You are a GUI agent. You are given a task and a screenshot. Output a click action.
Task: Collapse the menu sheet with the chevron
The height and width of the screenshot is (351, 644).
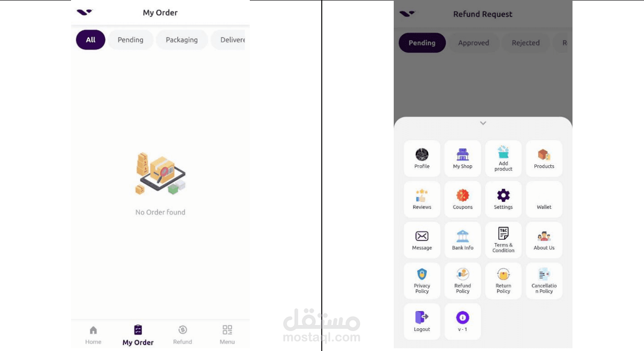[483, 123]
